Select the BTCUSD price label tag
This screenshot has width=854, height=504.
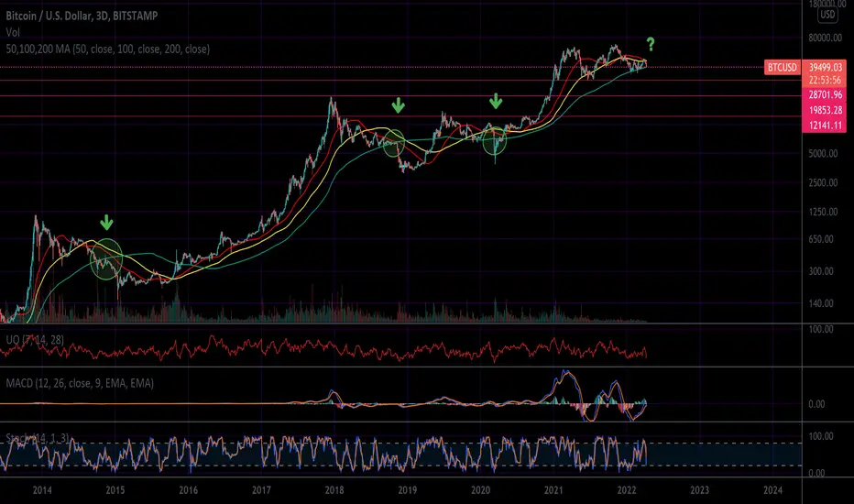point(783,68)
